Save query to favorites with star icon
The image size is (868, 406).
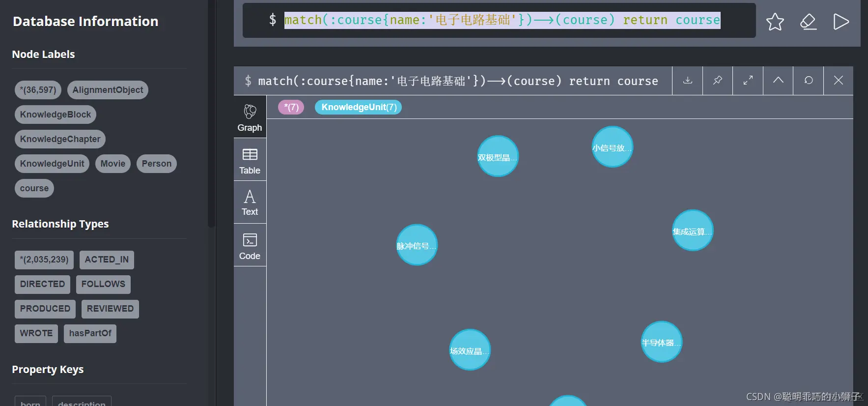pyautogui.click(x=775, y=22)
